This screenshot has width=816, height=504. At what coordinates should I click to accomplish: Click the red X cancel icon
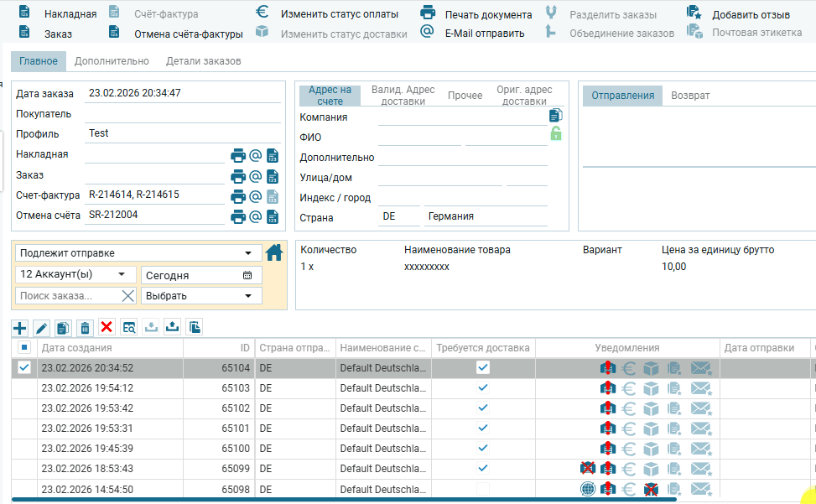(107, 327)
